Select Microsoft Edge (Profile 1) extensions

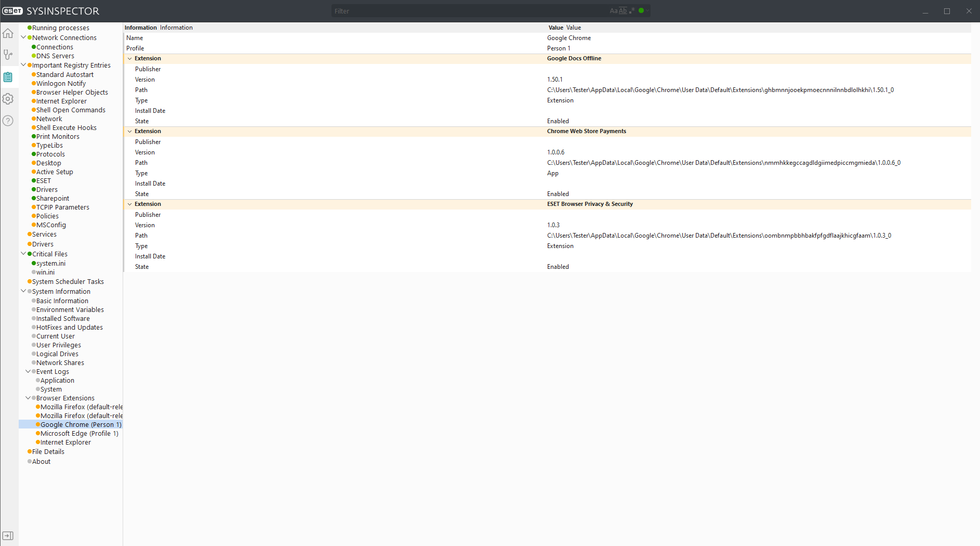pyautogui.click(x=80, y=434)
